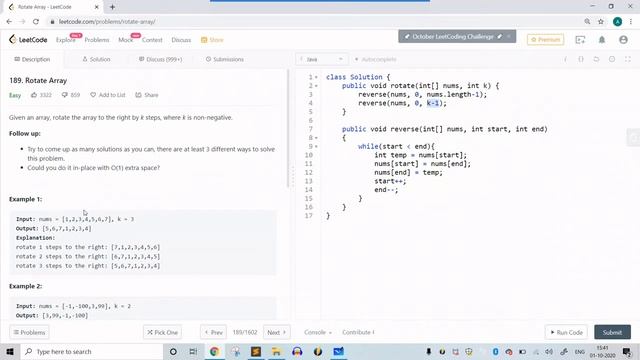The width and height of the screenshot is (640, 360).
Task: Collapse code fold at line 9
Action: pos(316,147)
